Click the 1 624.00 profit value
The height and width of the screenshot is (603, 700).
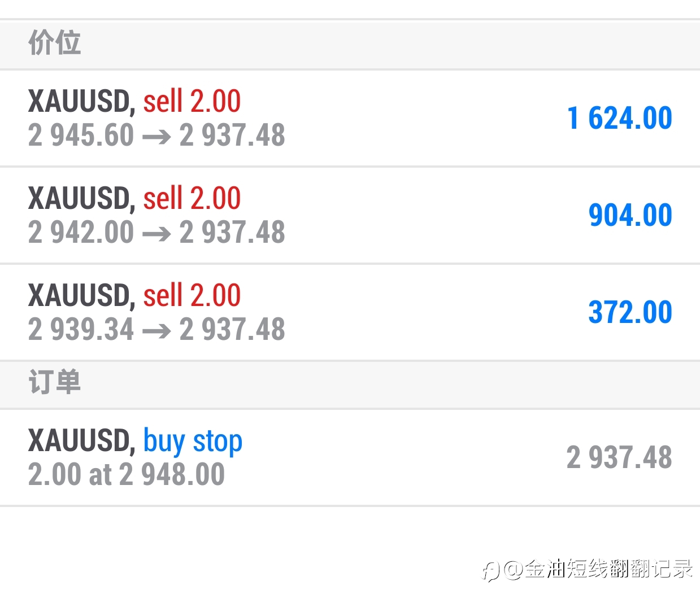tap(620, 119)
